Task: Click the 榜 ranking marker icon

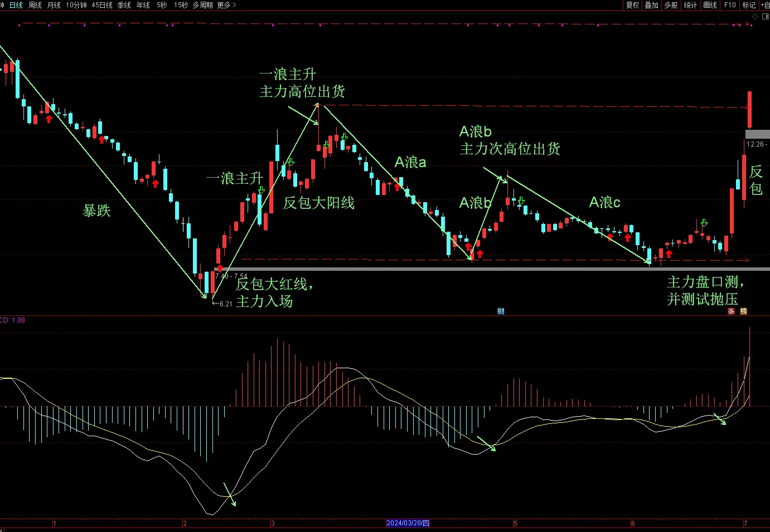Action: [x=743, y=311]
